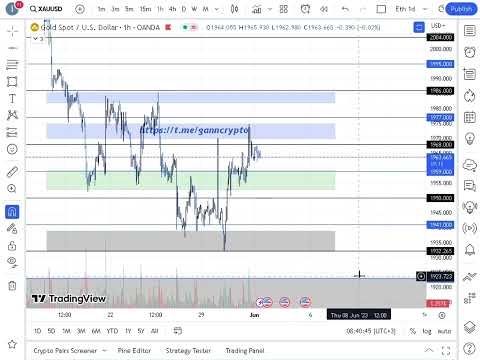480x360 pixels.
Task: Open the Crypto Pairs Screener tab
Action: click(65, 351)
